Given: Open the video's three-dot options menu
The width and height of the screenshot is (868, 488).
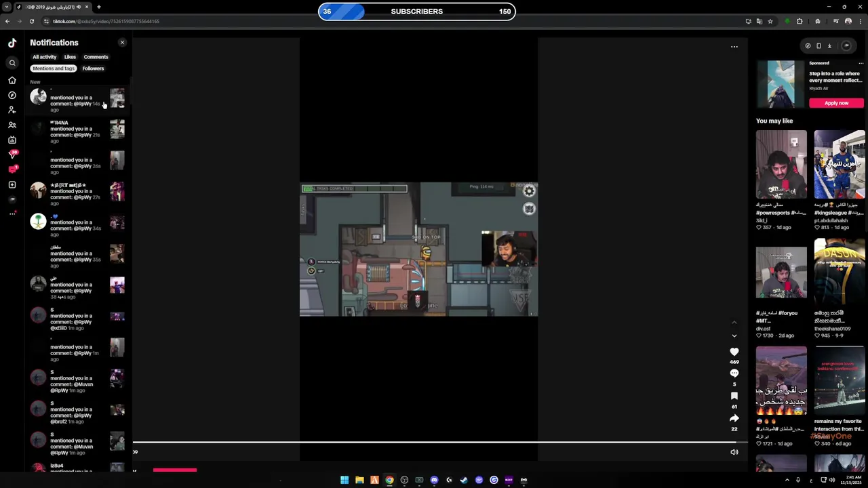Looking at the screenshot, I should tap(734, 47).
